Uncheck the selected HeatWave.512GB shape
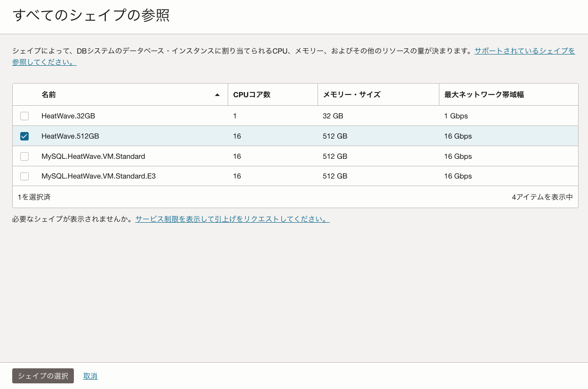Screen dimensions: 588x389 [x=24, y=136]
